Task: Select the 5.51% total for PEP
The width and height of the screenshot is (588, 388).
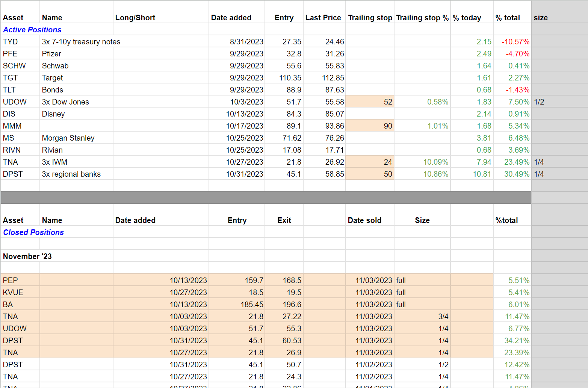Action: click(x=512, y=280)
